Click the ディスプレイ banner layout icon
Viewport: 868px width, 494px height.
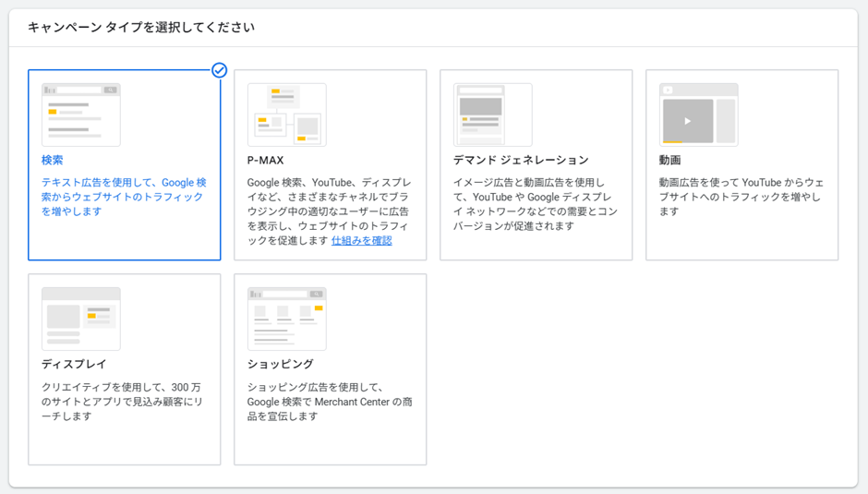[x=80, y=319]
